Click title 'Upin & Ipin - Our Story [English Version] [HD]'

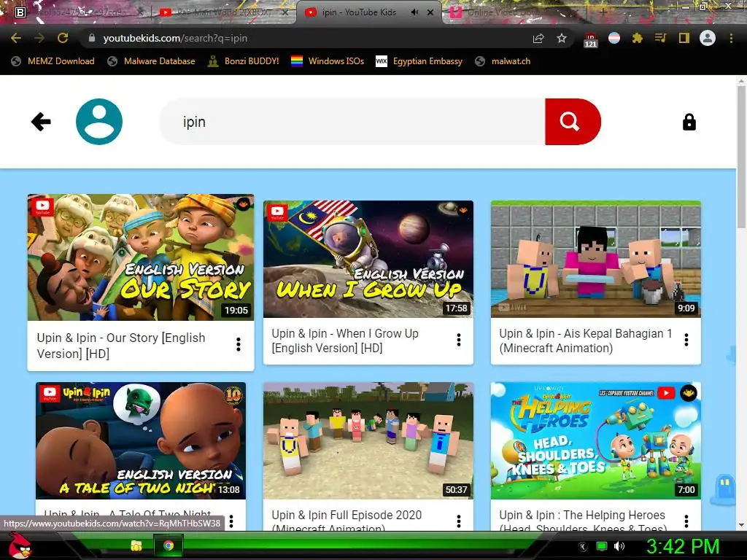tap(121, 346)
